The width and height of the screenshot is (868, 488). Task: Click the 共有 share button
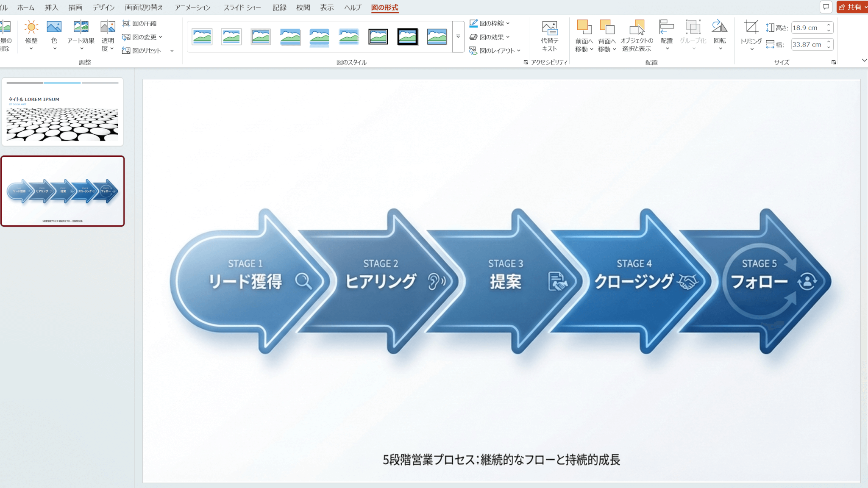point(851,7)
